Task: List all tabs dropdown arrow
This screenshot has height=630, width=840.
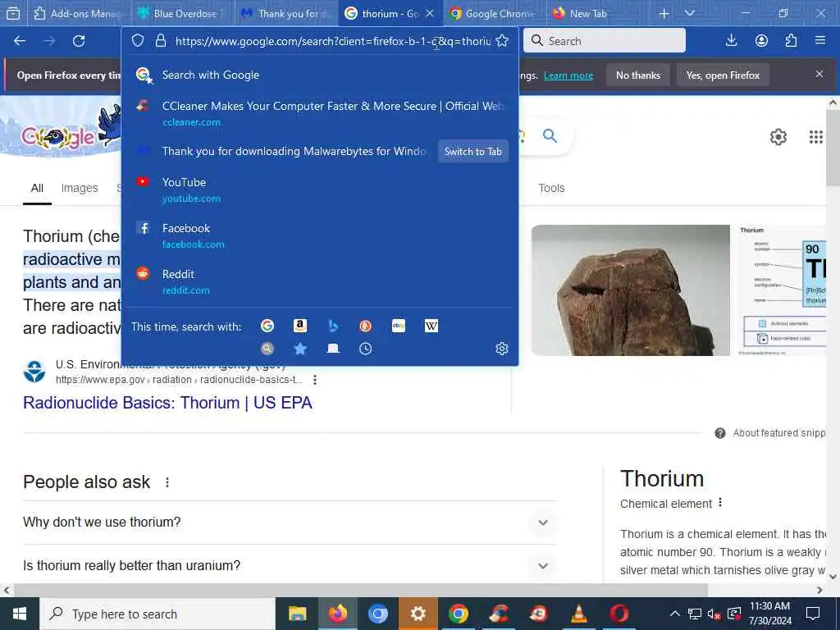Action: 689,13
